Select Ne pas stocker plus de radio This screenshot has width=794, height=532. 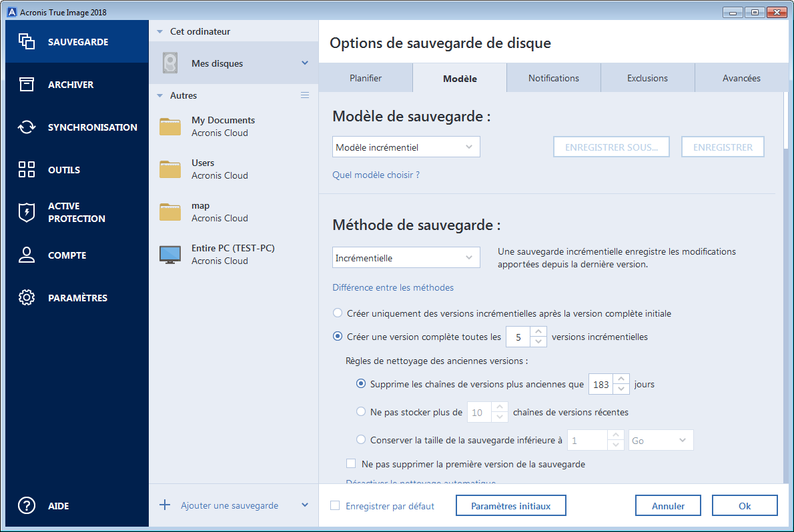point(361,411)
